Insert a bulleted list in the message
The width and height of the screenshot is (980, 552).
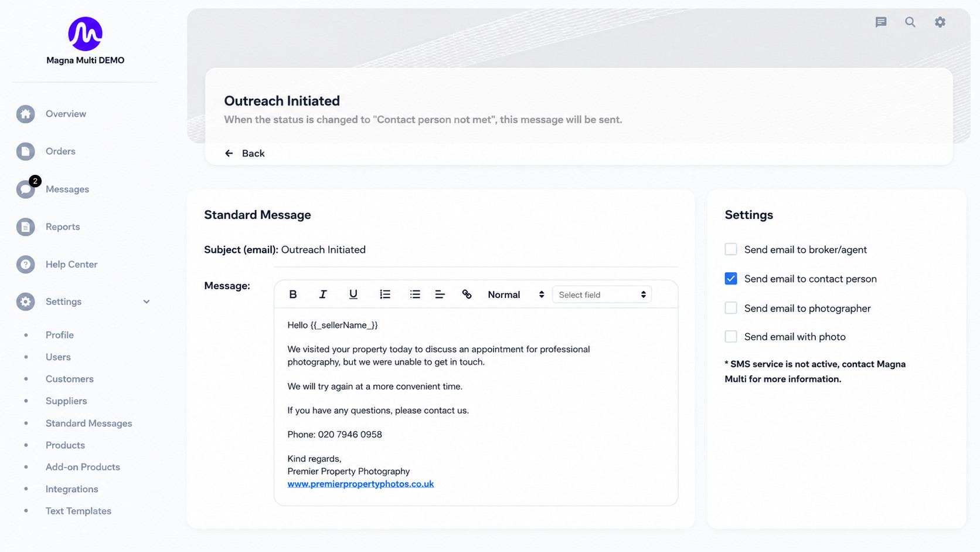click(415, 294)
